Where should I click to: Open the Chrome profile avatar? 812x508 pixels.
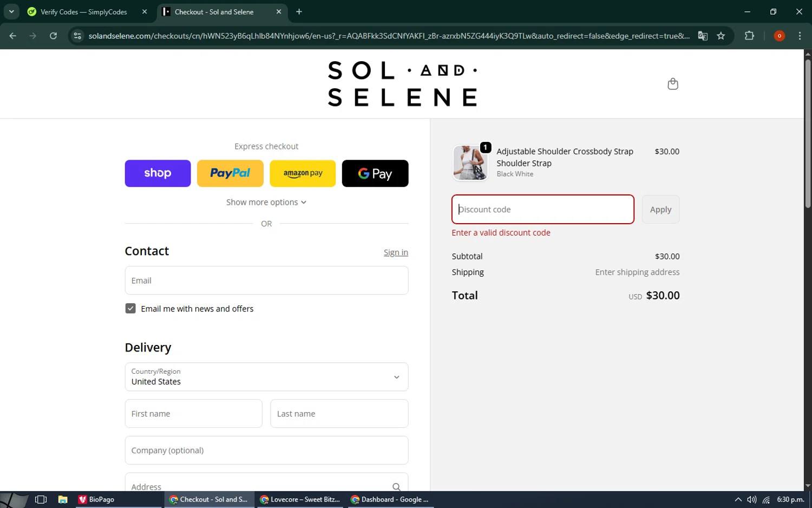780,36
